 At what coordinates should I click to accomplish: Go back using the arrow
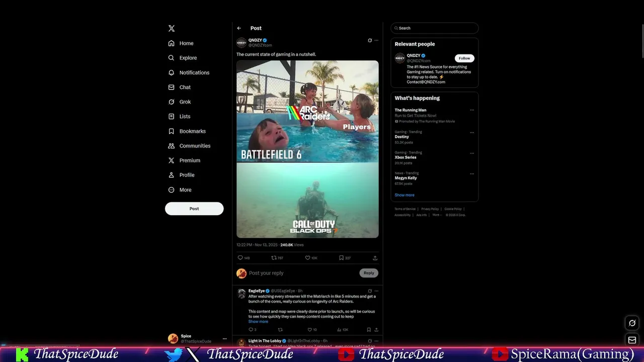click(x=239, y=28)
